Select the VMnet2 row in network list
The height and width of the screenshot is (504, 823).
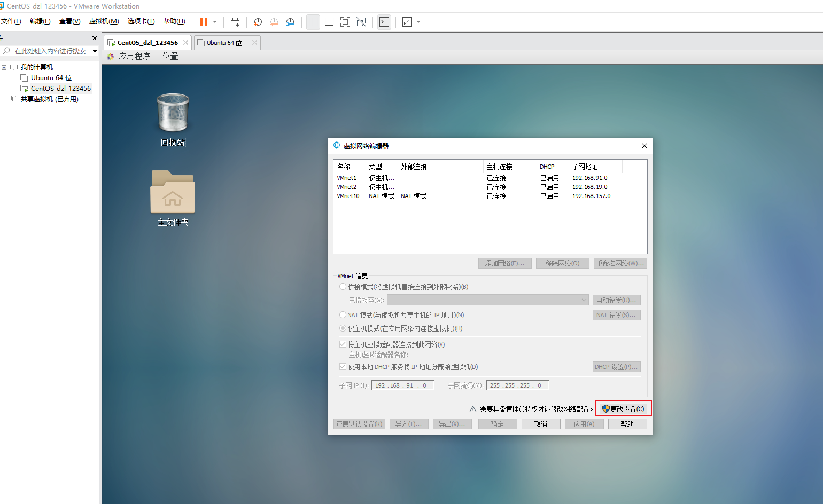coord(473,187)
